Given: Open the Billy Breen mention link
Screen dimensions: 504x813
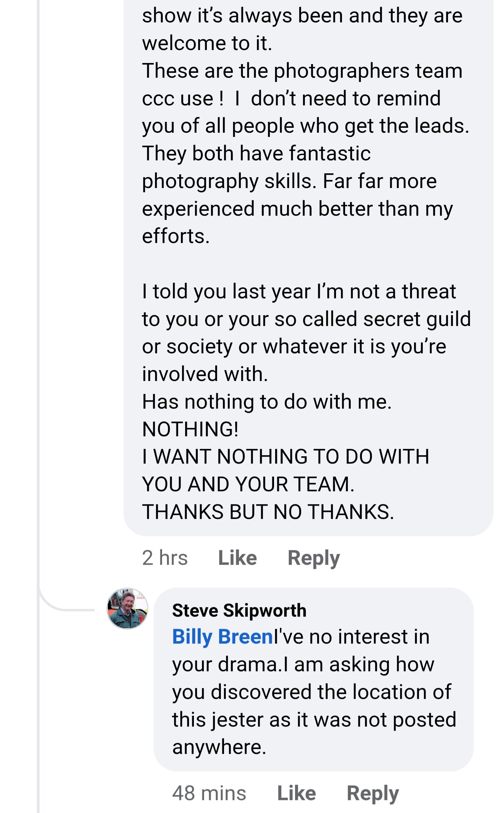Looking at the screenshot, I should [x=223, y=637].
